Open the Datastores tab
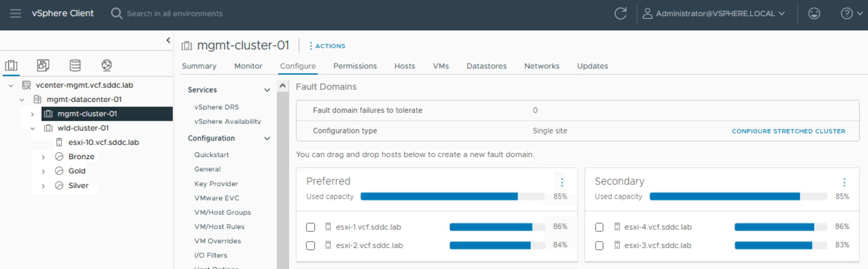This screenshot has width=868, height=269. coord(486,66)
